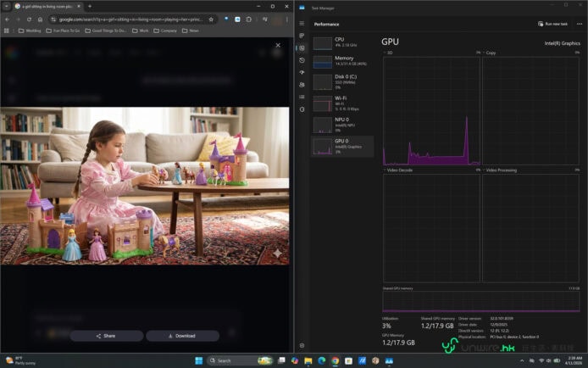Image resolution: width=588 pixels, height=368 pixels.
Task: Open the 3D engine graph dropdown
Action: 388,53
